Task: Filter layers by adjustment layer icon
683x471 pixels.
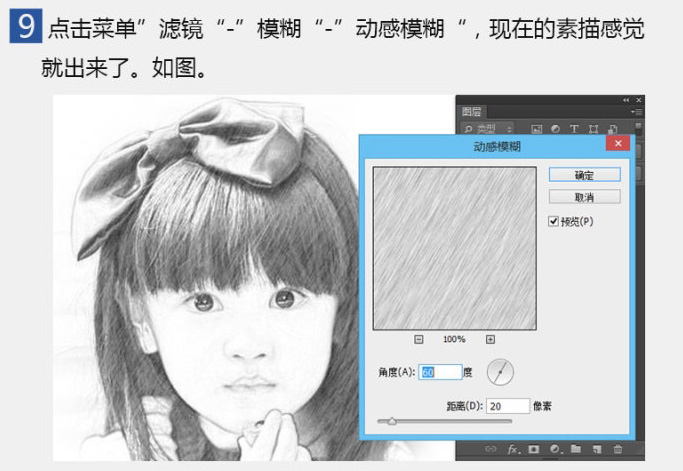Action: coord(556,129)
